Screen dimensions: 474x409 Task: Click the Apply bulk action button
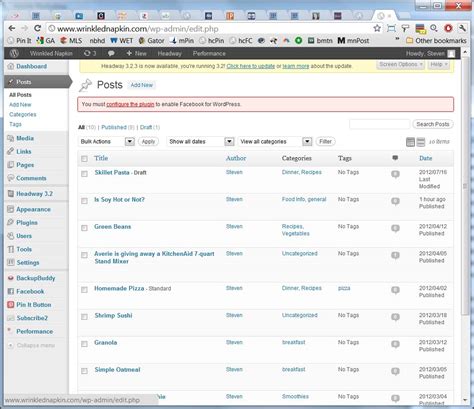click(x=148, y=142)
